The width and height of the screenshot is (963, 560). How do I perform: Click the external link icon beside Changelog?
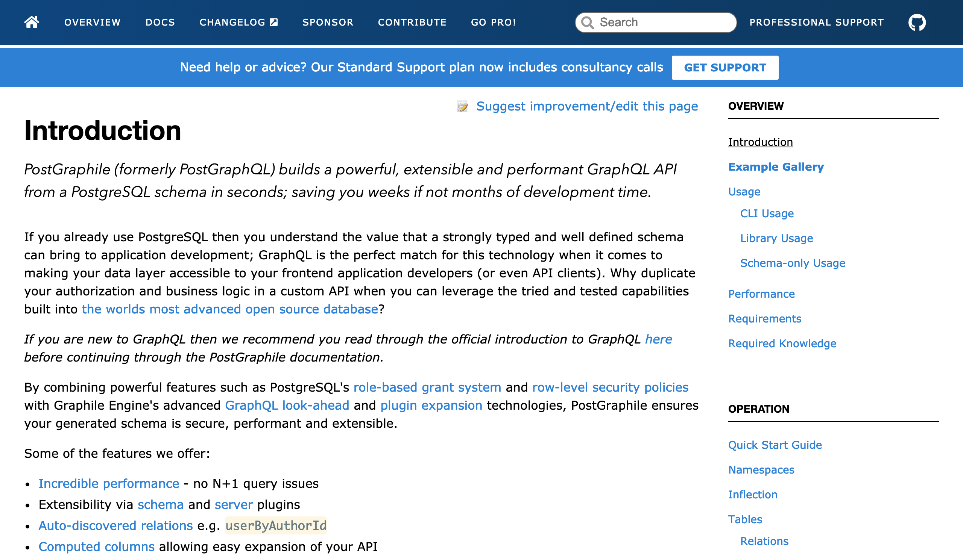click(273, 22)
